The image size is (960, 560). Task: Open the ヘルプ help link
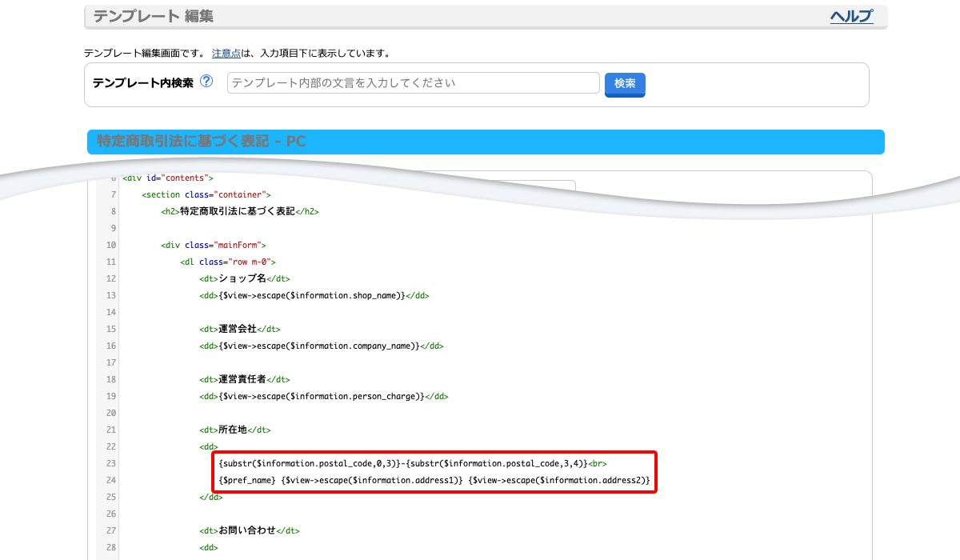click(x=851, y=17)
